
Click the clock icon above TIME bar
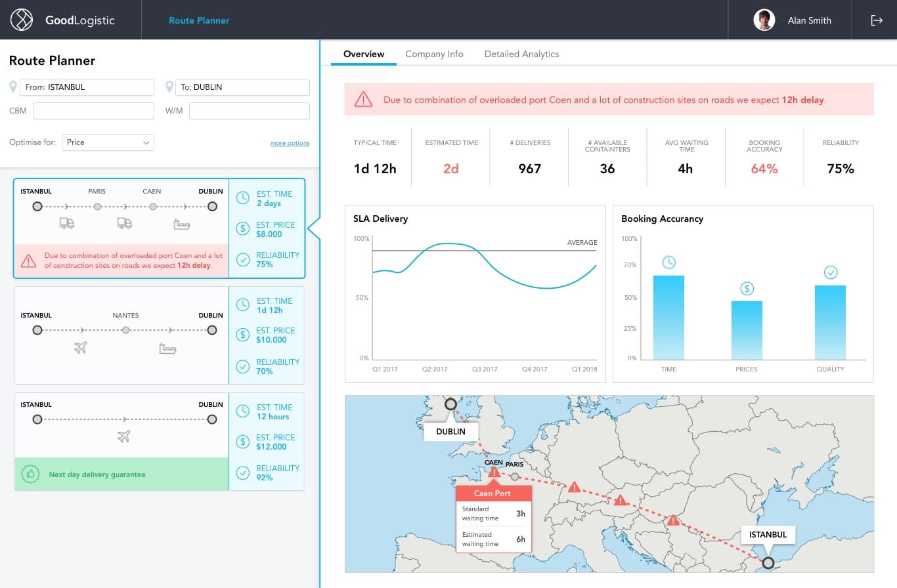[x=668, y=262]
